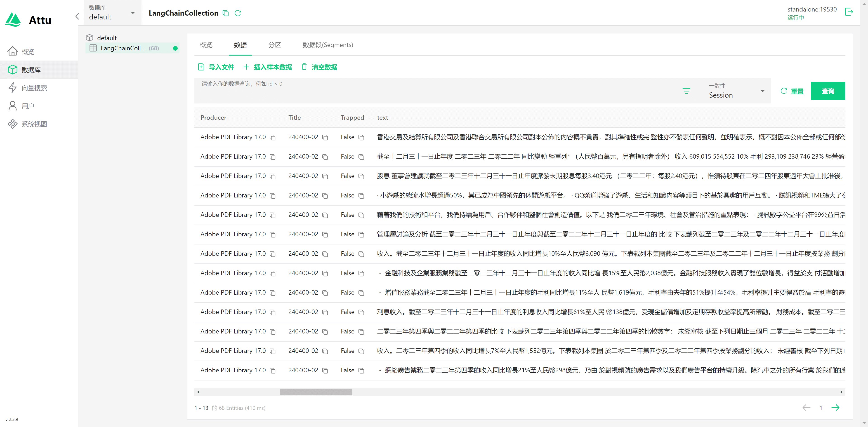Open the 一致性 Session consistency dropdown
This screenshot has width=868, height=427.
737,91
